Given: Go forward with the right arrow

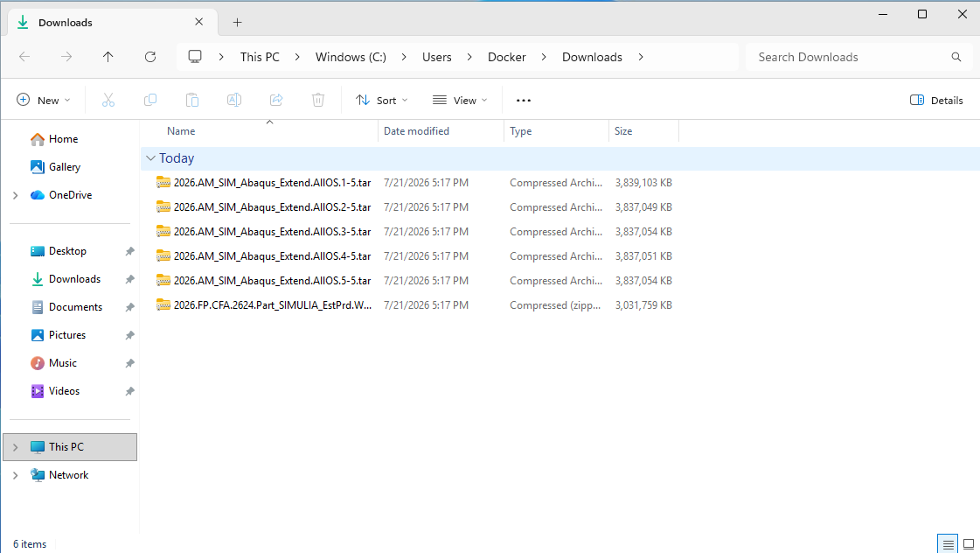Looking at the screenshot, I should click(x=66, y=57).
